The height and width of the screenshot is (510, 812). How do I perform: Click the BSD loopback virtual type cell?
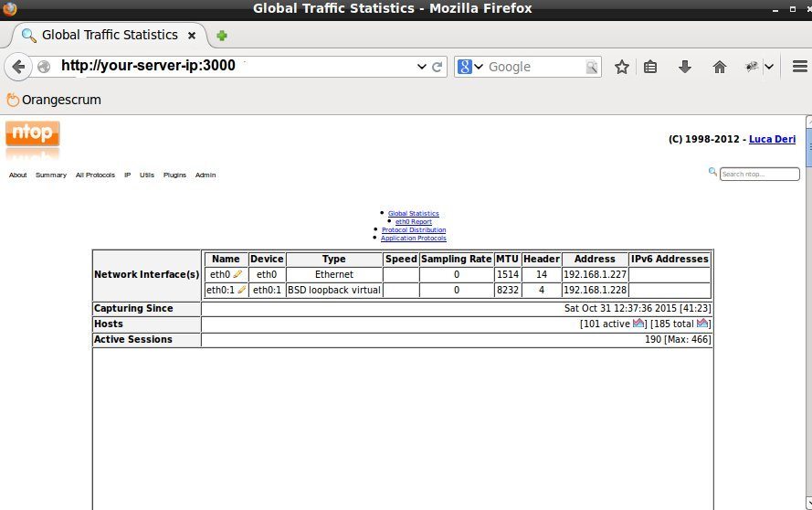pyautogui.click(x=334, y=290)
